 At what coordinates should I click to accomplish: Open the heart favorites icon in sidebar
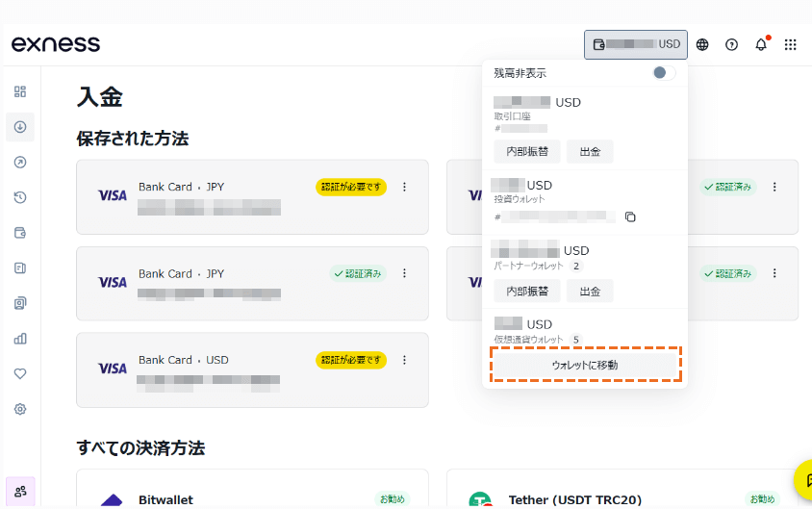pos(20,374)
